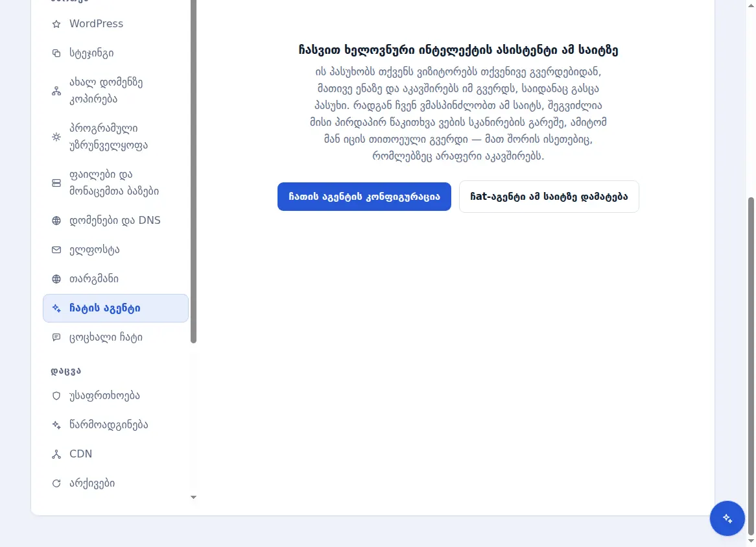Open თარგმანი menu item
The image size is (756, 547).
pos(115,279)
